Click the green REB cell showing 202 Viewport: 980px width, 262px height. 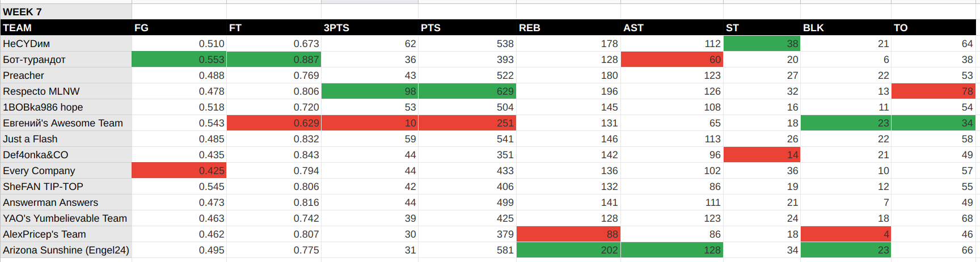pos(568,250)
